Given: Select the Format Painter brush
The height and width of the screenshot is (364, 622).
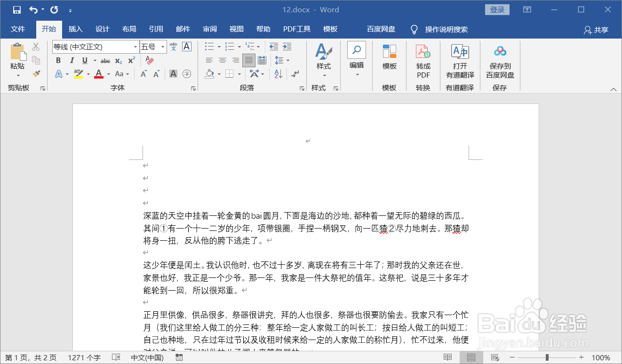Looking at the screenshot, I should tap(36, 74).
